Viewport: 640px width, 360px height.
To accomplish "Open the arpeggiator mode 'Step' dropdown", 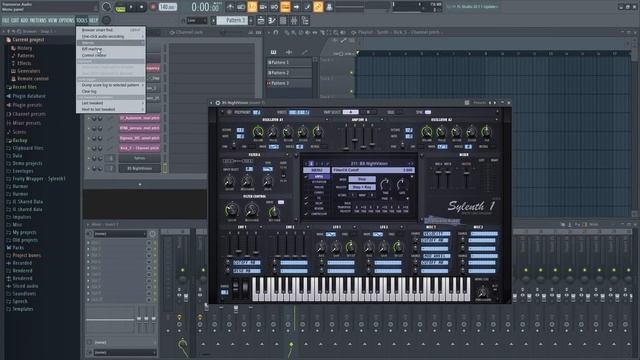I will pos(362,179).
